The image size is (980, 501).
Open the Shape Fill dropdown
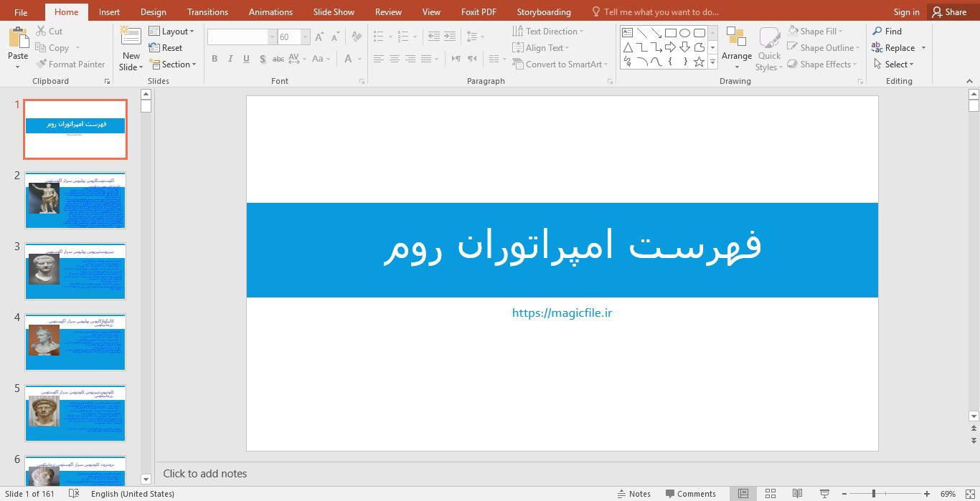815,32
